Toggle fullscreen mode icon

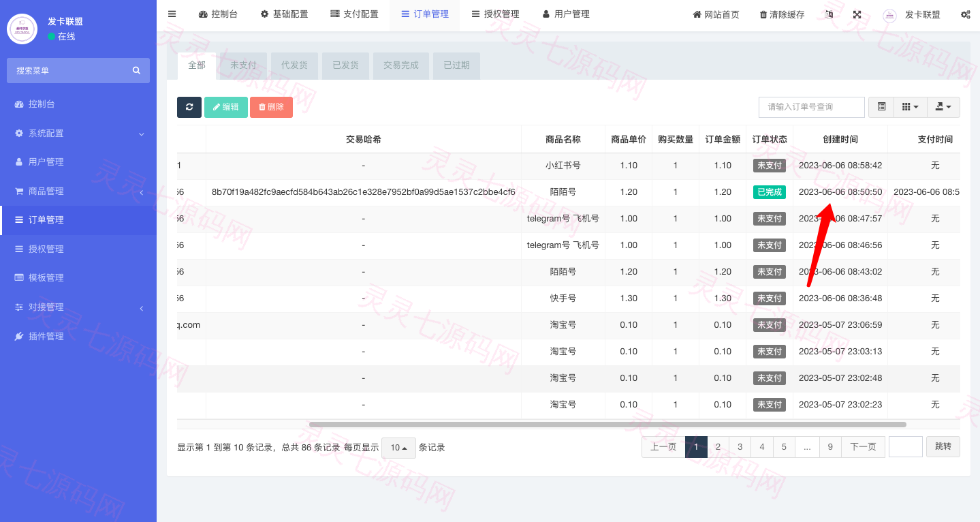(x=857, y=14)
